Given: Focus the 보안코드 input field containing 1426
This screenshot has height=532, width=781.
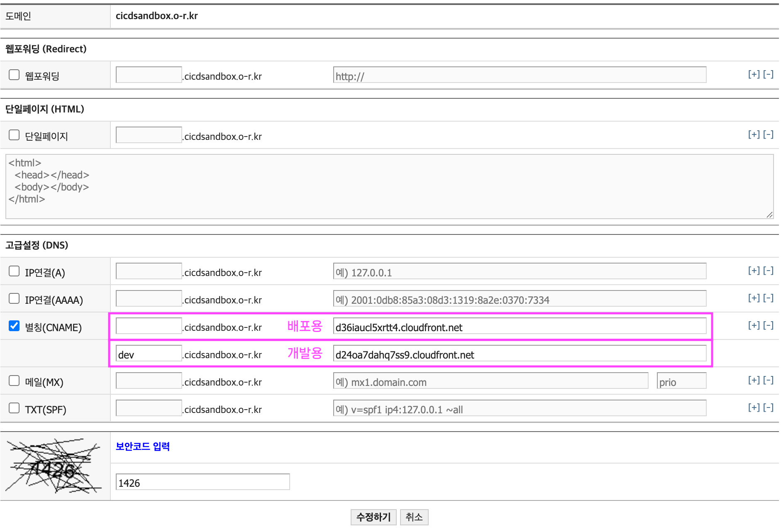Looking at the screenshot, I should (203, 482).
